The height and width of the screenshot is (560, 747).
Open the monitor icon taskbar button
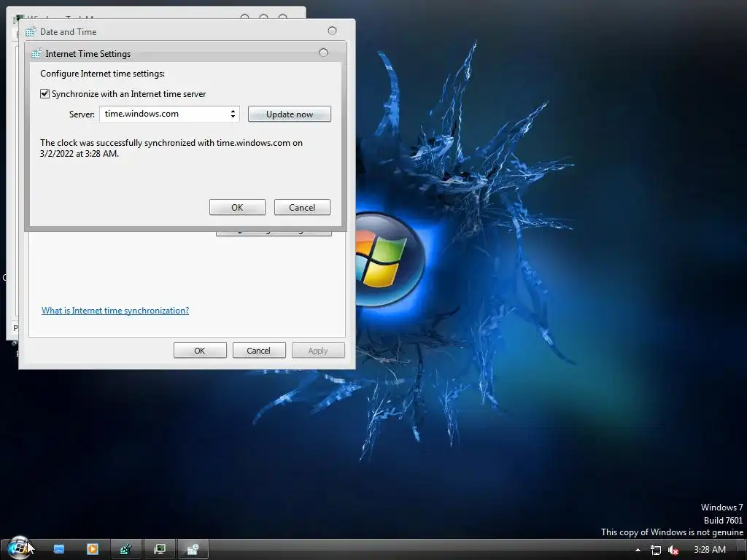[x=160, y=549]
